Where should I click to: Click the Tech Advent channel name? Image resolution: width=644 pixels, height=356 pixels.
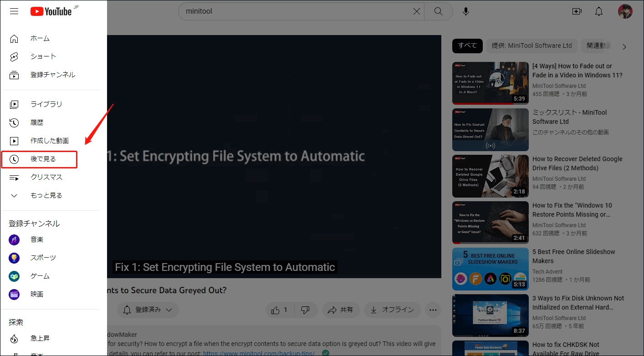pyautogui.click(x=547, y=271)
